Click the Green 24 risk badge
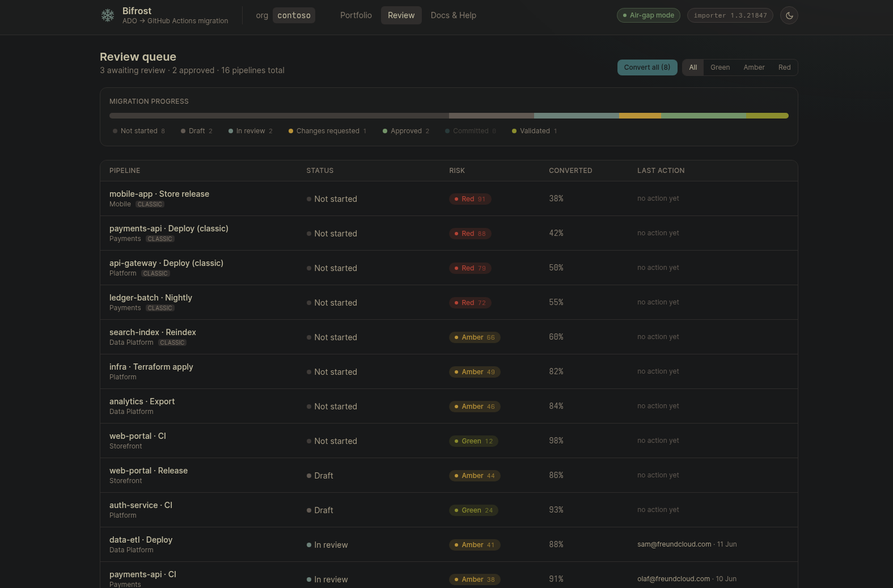This screenshot has height=588, width=893. [473, 510]
